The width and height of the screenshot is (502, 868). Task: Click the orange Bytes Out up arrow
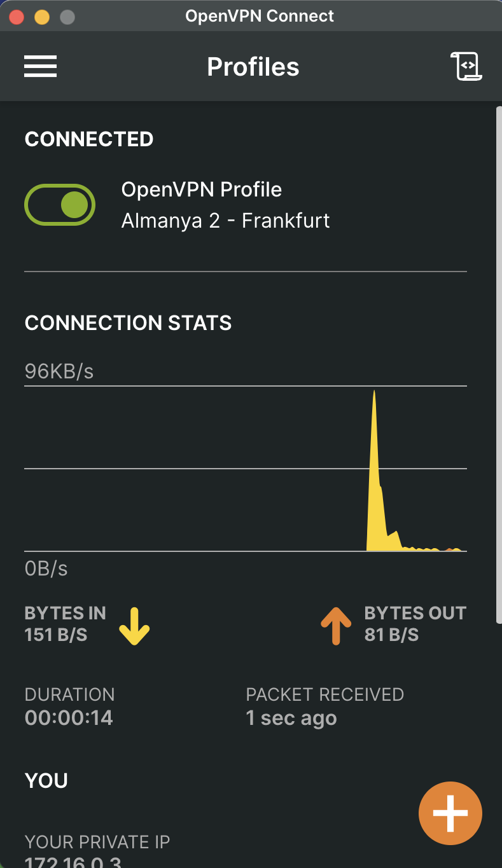click(x=336, y=626)
